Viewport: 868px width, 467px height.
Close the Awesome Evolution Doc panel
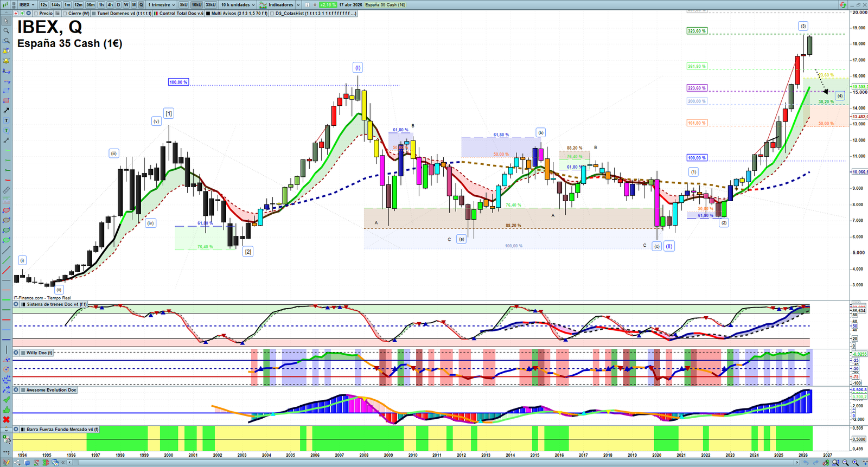tap(16, 390)
